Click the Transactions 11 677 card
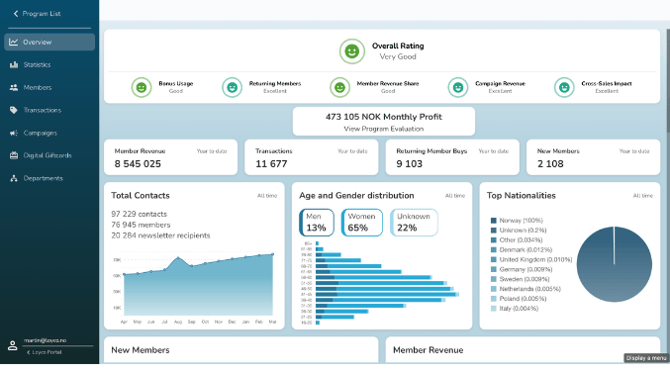The image size is (670, 373). tap(311, 157)
